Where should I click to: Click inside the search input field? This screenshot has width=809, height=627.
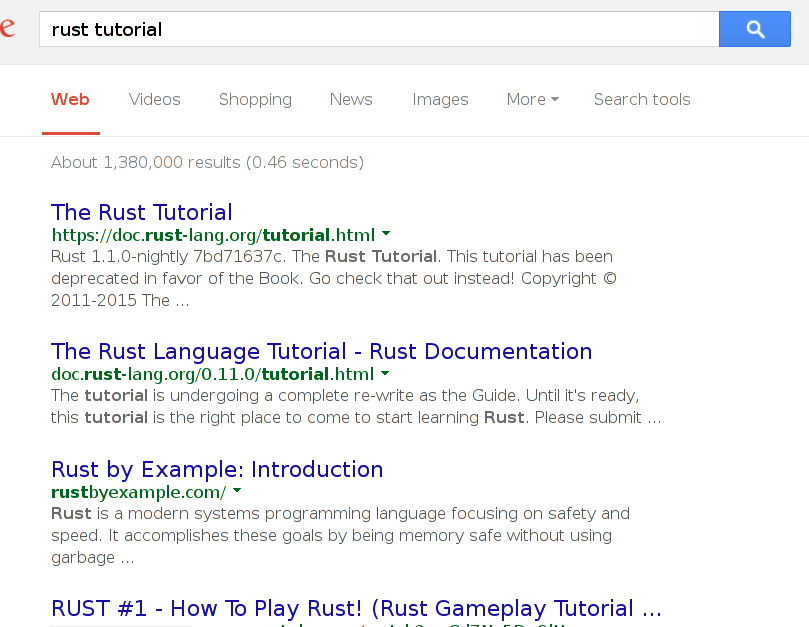(300, 29)
